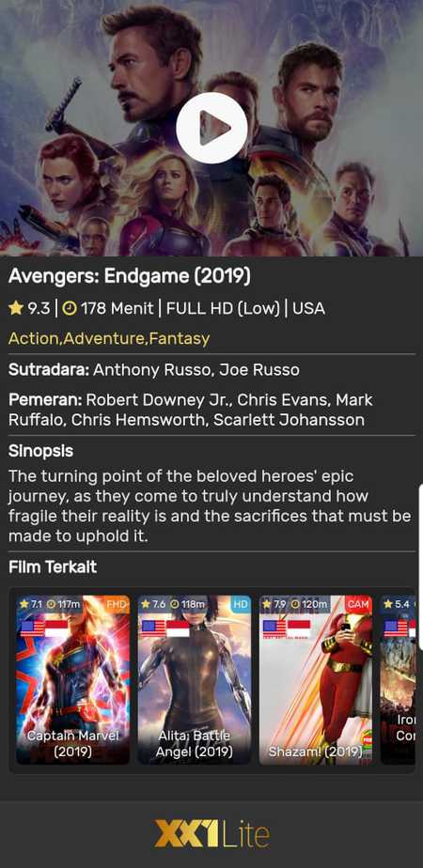Click the scrollbar handle on right edge
Screen dimensions: 423x868
(421, 566)
